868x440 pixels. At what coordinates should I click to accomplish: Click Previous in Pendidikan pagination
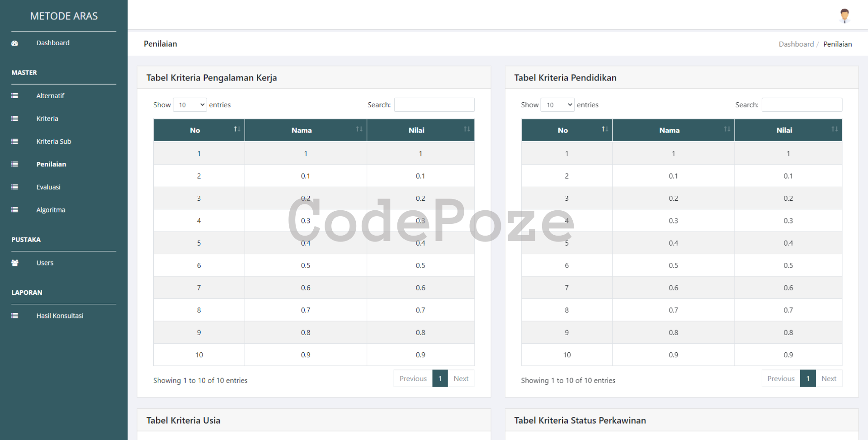(781, 378)
